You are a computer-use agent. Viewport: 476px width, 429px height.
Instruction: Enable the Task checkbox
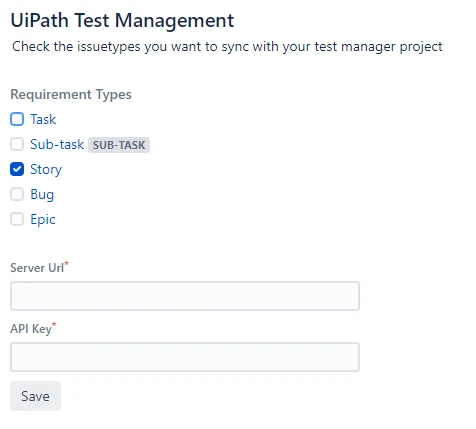pos(17,119)
